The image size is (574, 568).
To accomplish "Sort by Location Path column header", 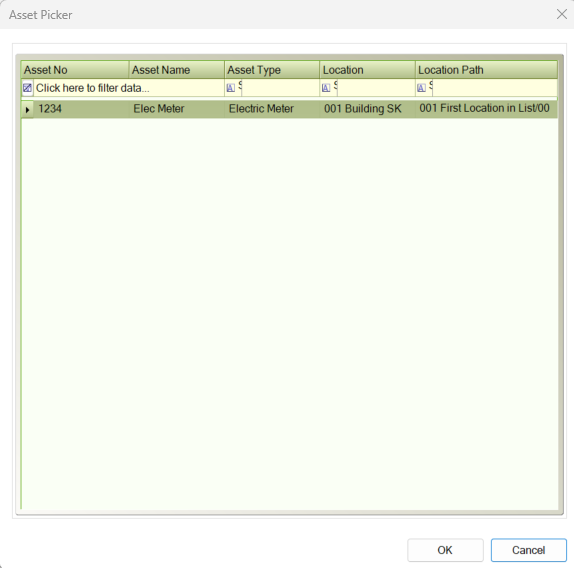I will [x=487, y=70].
